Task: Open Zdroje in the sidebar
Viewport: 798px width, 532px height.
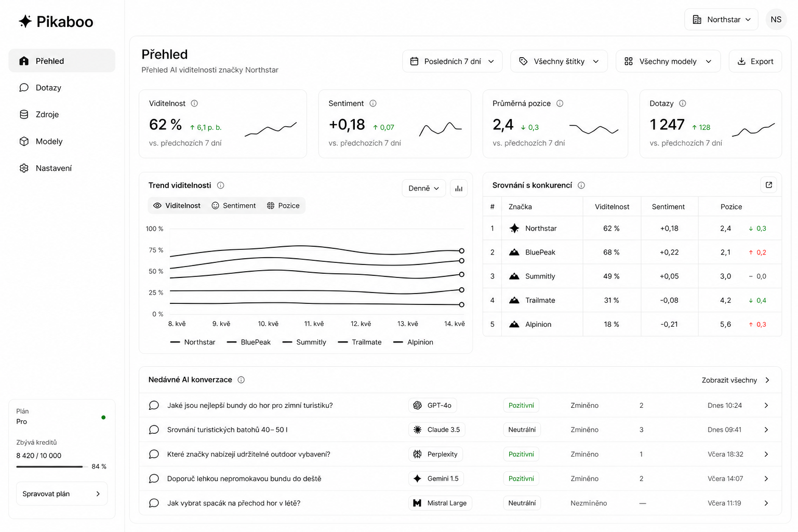Action: tap(62, 114)
